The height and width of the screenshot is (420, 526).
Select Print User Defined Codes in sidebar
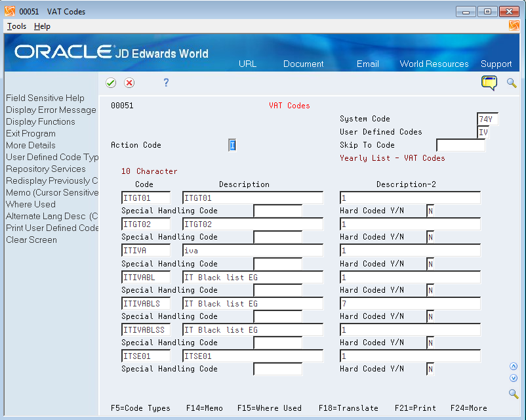tap(52, 228)
